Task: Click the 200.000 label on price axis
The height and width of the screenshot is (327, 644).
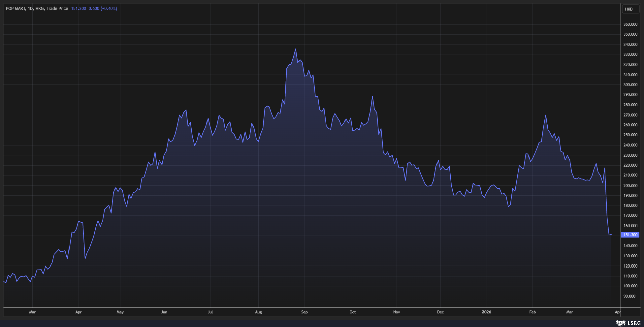Action: (630, 186)
